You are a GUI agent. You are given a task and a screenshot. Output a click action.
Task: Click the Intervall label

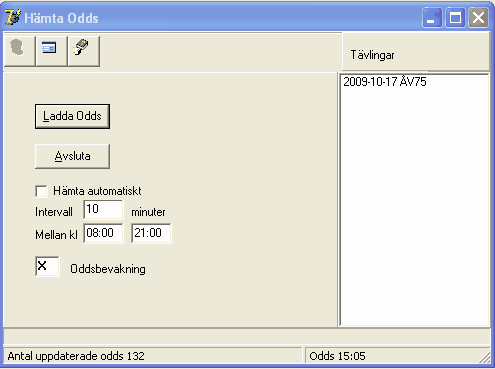[x=54, y=212]
